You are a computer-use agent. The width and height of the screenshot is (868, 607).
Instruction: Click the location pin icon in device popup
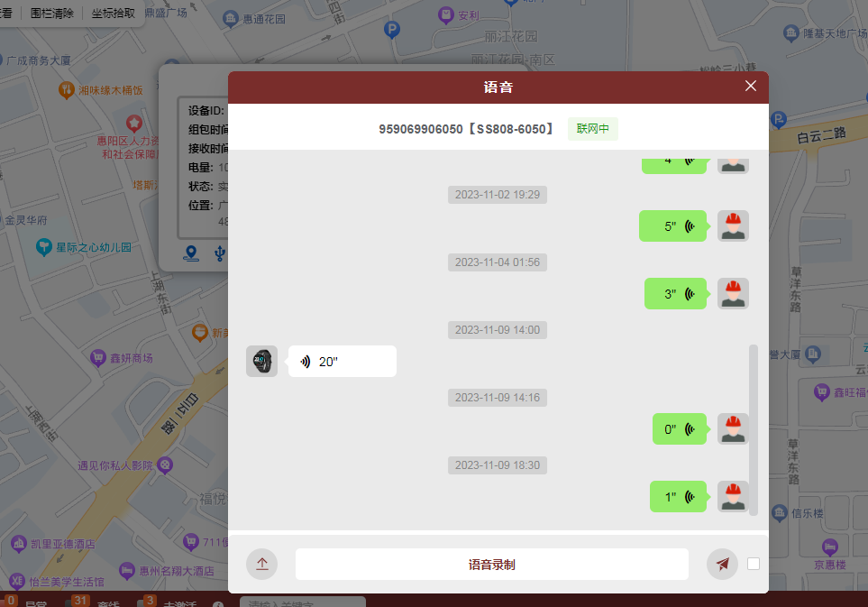[x=190, y=253]
